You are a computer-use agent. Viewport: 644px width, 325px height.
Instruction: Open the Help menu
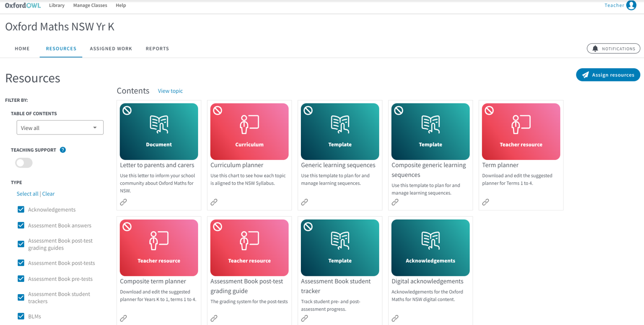click(x=121, y=5)
